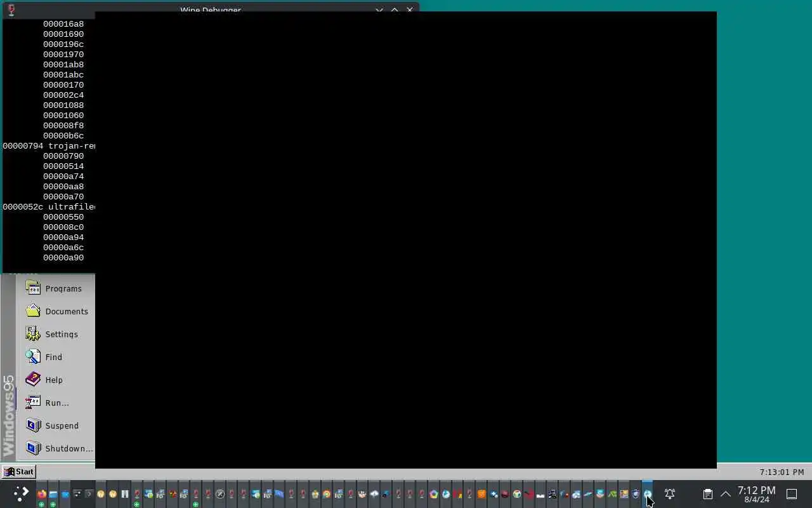Open the 7:12 PM system clock

(756, 494)
